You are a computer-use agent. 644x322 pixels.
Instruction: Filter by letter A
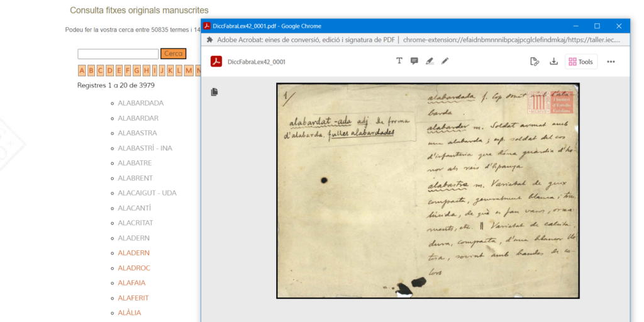click(x=82, y=70)
